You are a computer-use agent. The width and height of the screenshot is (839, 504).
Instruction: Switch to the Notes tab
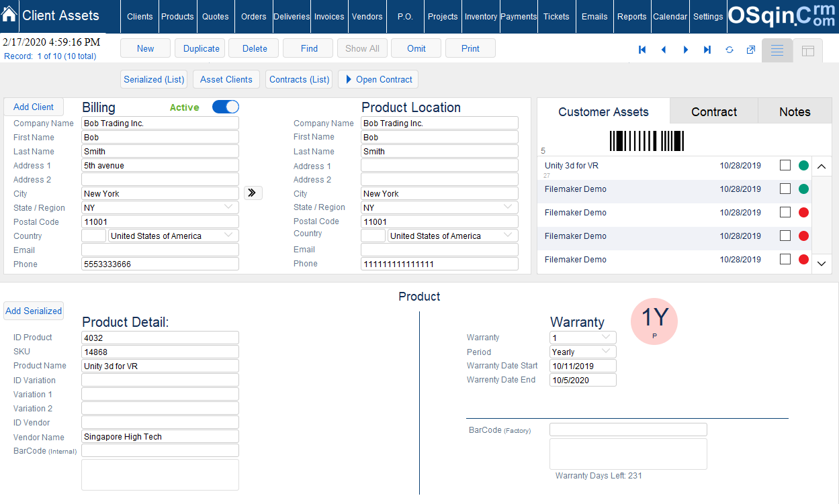click(795, 111)
